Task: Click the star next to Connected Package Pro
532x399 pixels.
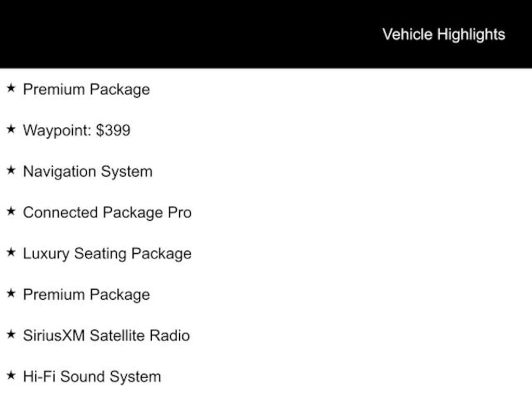Action: tap(11, 211)
